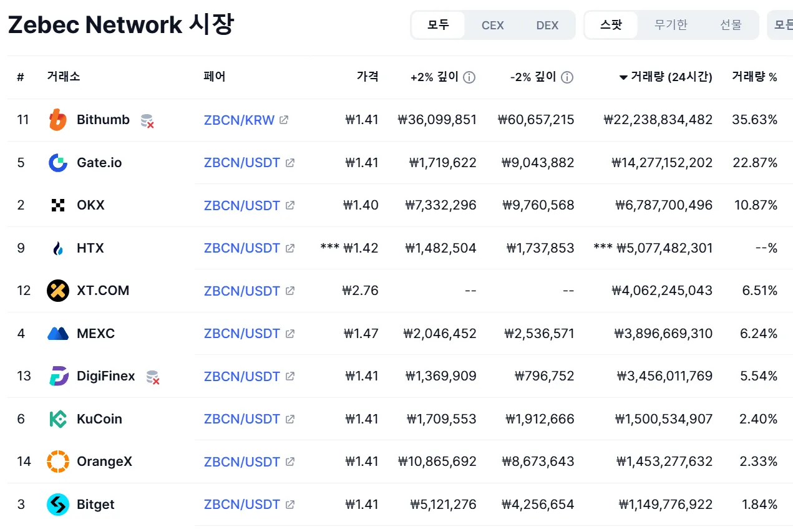Click external link icon in OrangeX row
The height and width of the screenshot is (532, 793).
[x=289, y=462]
